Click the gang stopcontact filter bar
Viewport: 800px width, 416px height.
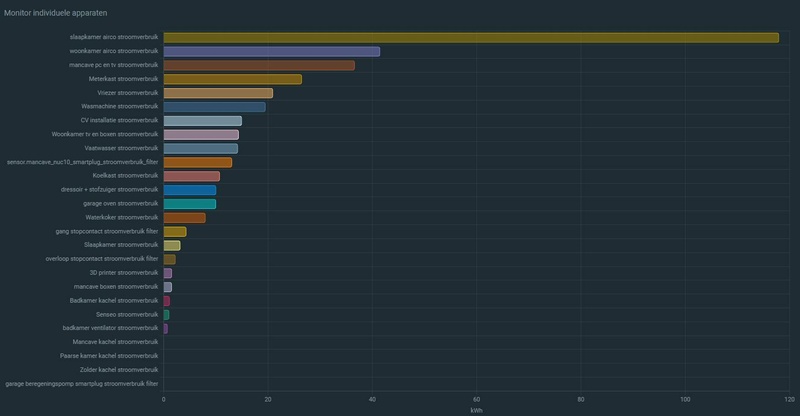(174, 232)
